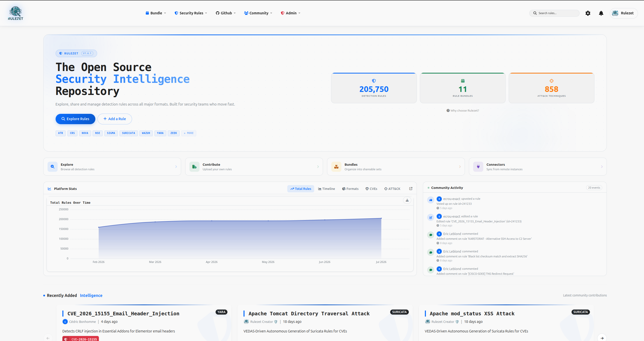Image resolution: width=644 pixels, height=341 pixels.
Task: Click the Explore card magnifier icon
Action: click(53, 166)
